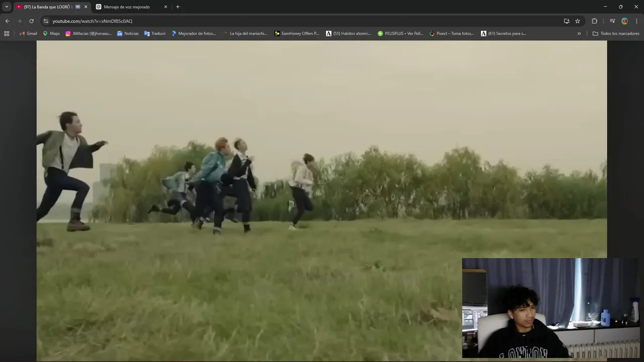Reload the current page

tap(31, 21)
